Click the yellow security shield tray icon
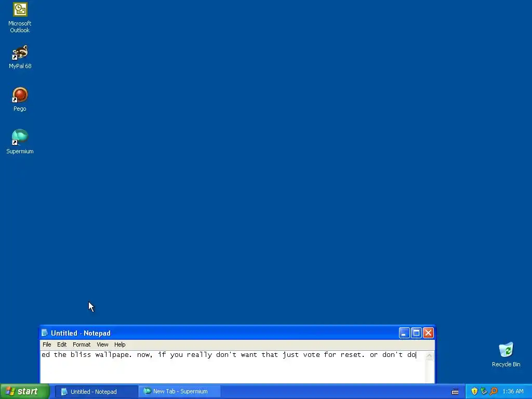Screen dimensions: 532x399 click(474, 392)
